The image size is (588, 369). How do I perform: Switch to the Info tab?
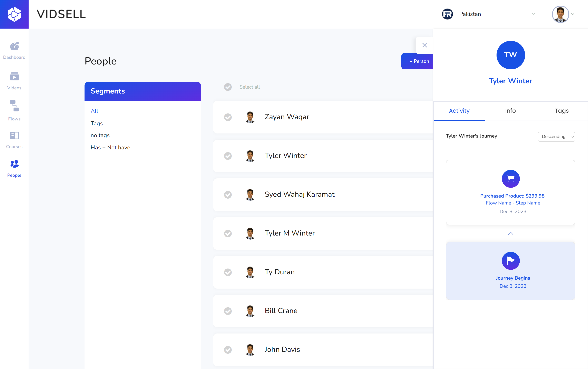tap(510, 111)
